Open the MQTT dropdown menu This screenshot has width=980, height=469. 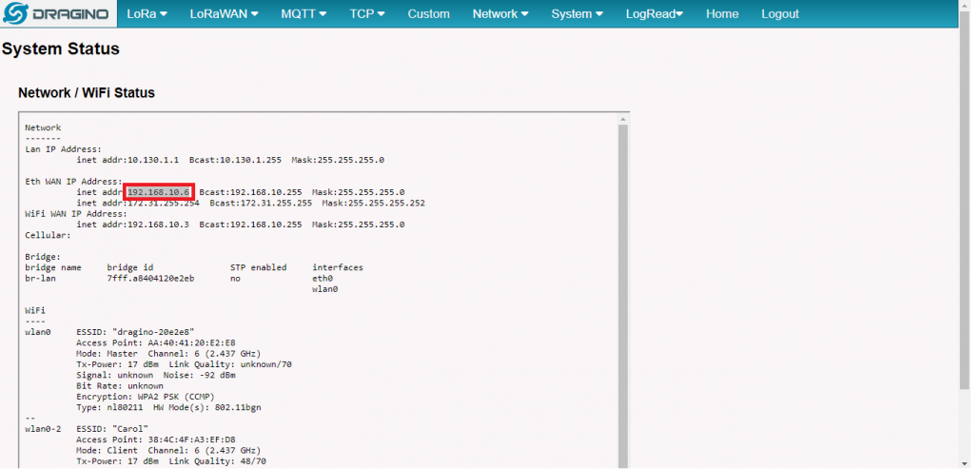(304, 14)
